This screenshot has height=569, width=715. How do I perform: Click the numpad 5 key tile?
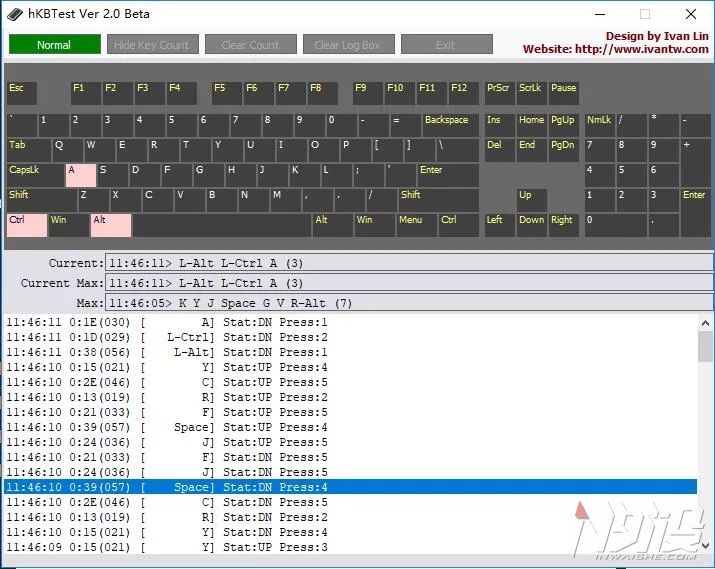[x=632, y=176]
